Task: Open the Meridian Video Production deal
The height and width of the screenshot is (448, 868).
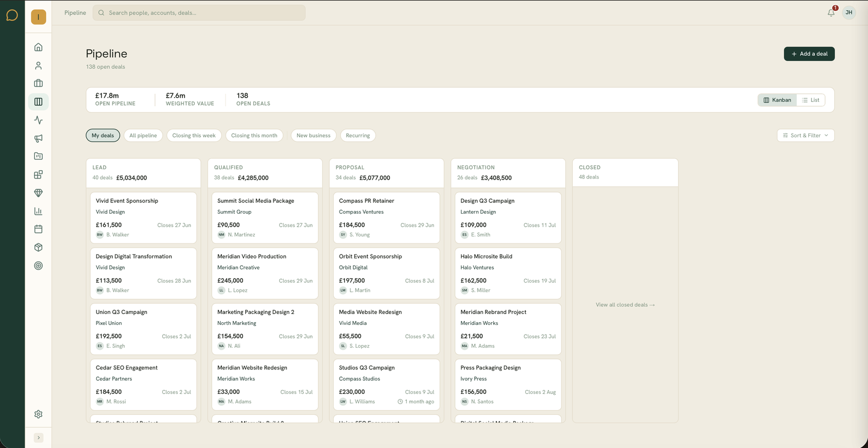Action: click(x=265, y=273)
